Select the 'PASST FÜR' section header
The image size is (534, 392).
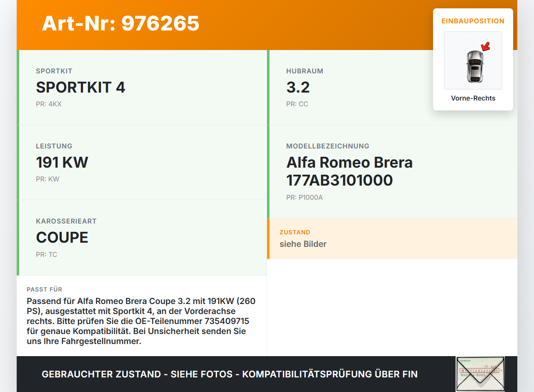point(44,289)
